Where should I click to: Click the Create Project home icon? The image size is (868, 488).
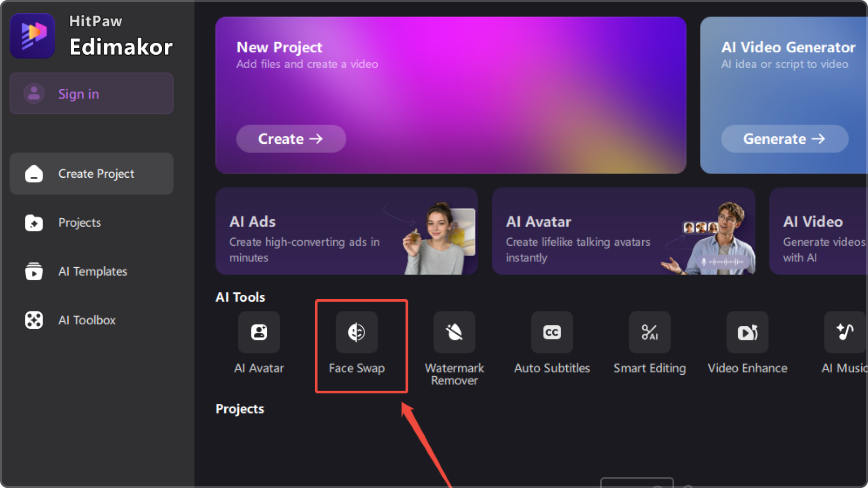point(34,174)
